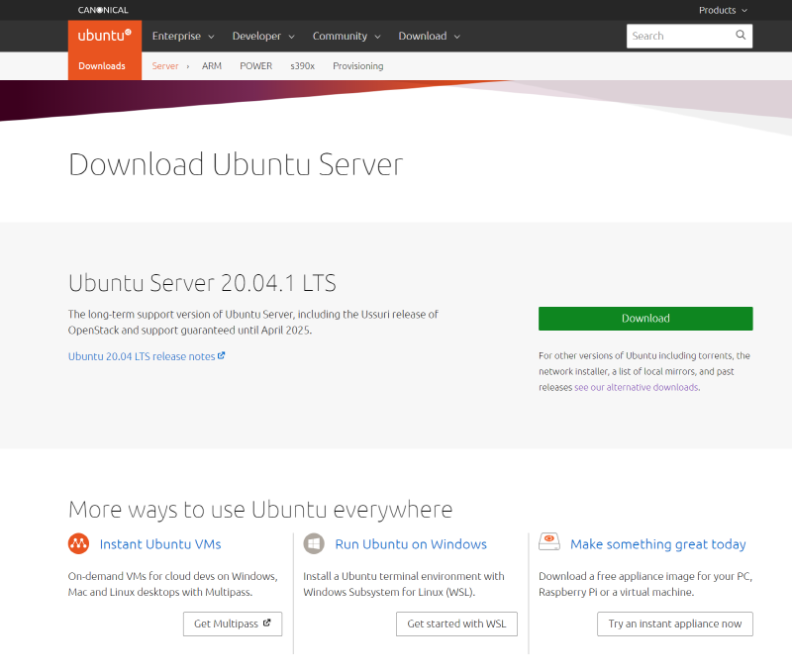This screenshot has height=672, width=792.
Task: Select the s390x architecture tab
Action: (x=302, y=65)
